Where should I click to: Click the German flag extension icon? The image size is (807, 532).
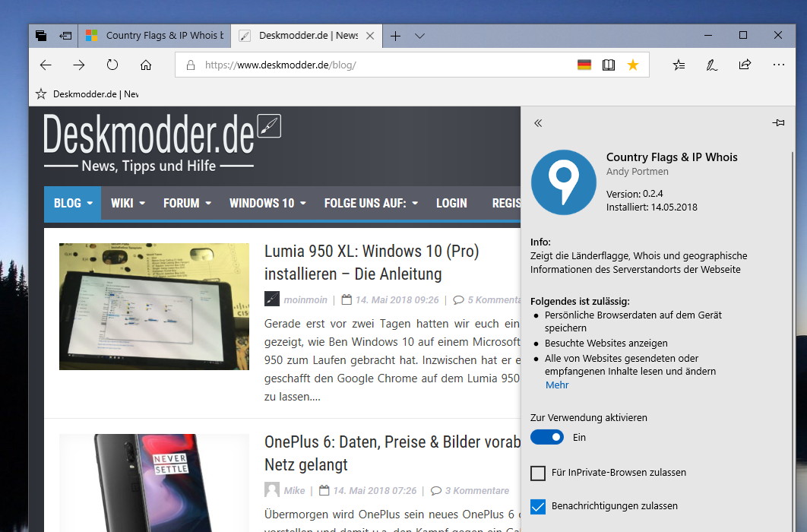(584, 65)
